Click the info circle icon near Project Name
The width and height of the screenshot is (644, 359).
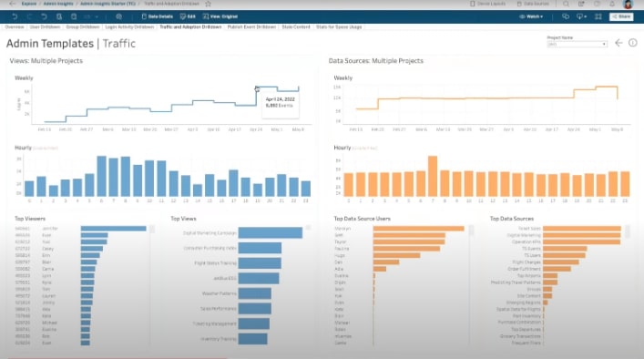pyautogui.click(x=632, y=43)
